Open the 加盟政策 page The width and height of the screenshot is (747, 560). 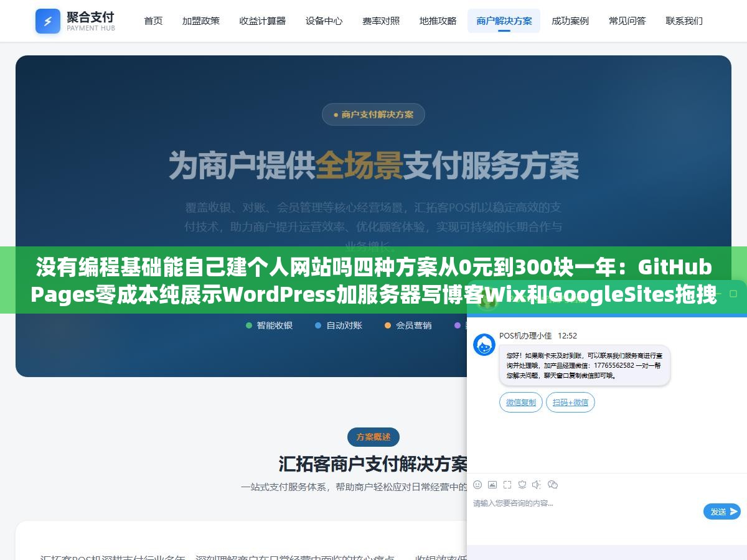[201, 21]
